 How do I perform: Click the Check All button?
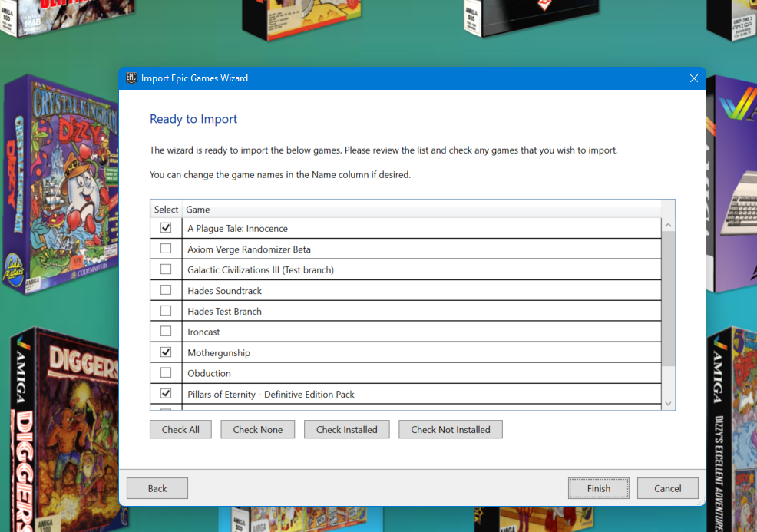pyautogui.click(x=180, y=430)
